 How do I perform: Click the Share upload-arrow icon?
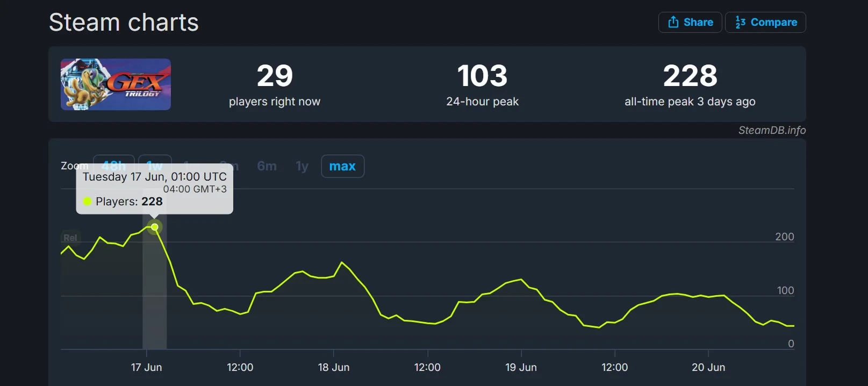673,22
